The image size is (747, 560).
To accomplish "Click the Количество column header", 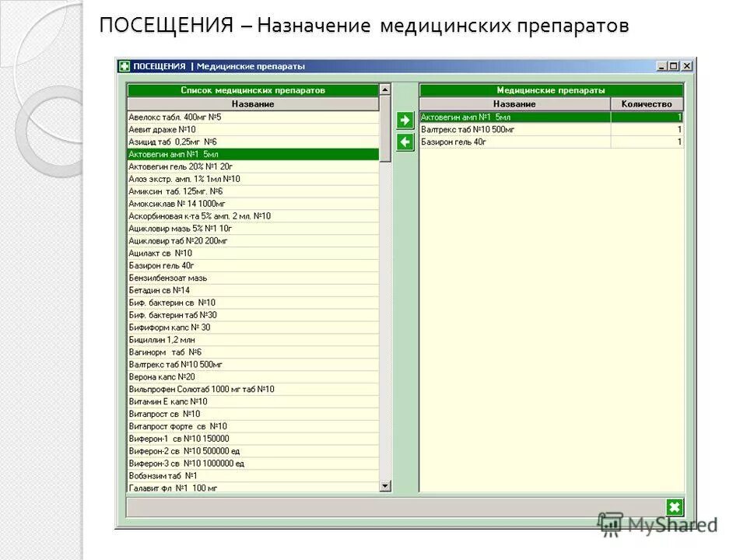I will [647, 103].
